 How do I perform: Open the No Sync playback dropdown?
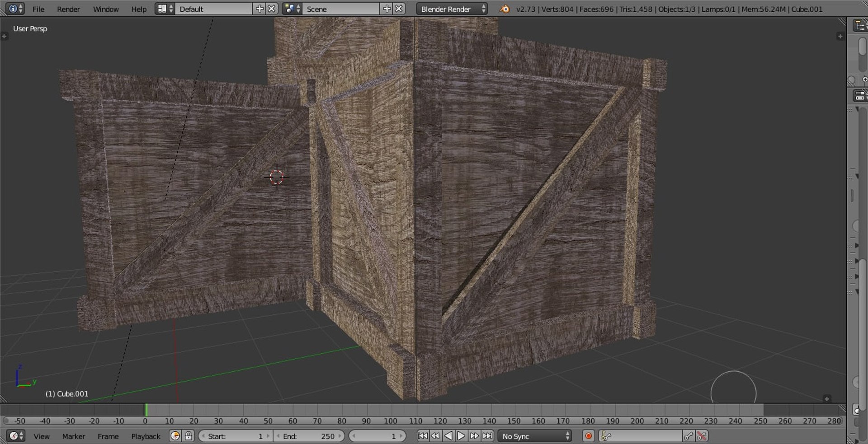(x=534, y=436)
